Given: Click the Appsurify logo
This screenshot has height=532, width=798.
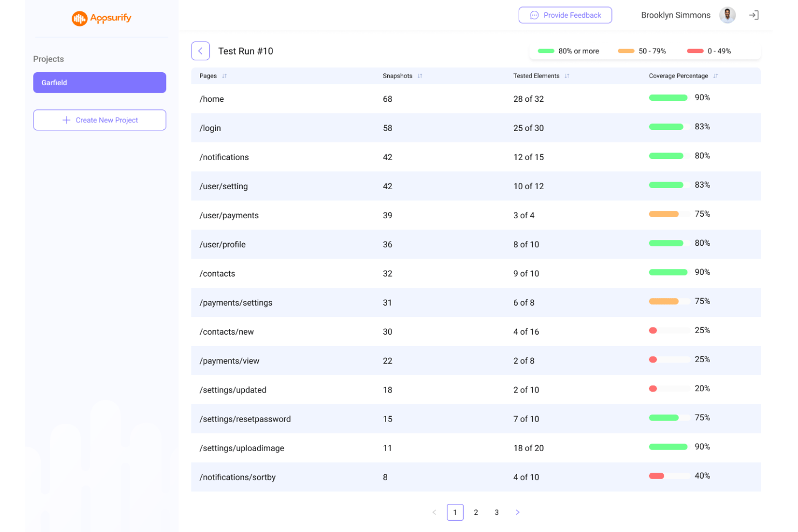Looking at the screenshot, I should pos(101,18).
